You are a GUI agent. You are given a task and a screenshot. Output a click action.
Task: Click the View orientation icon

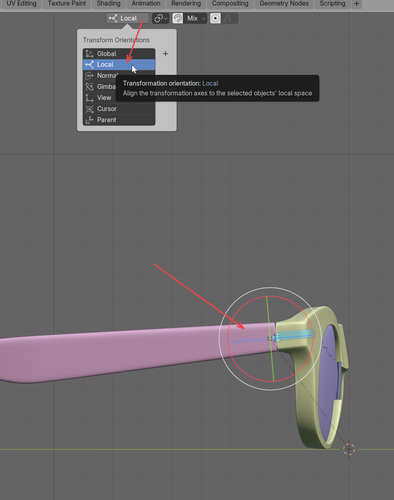tap(89, 98)
